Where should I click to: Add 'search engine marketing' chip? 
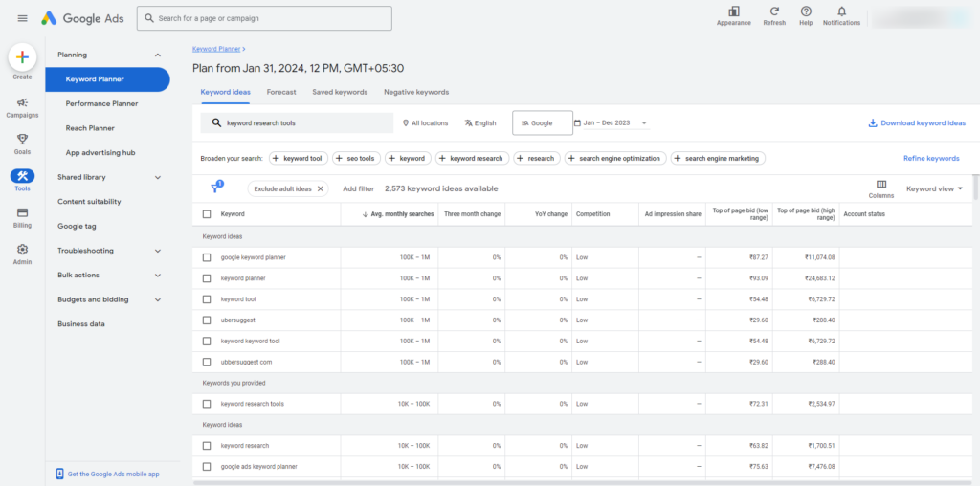tap(718, 158)
